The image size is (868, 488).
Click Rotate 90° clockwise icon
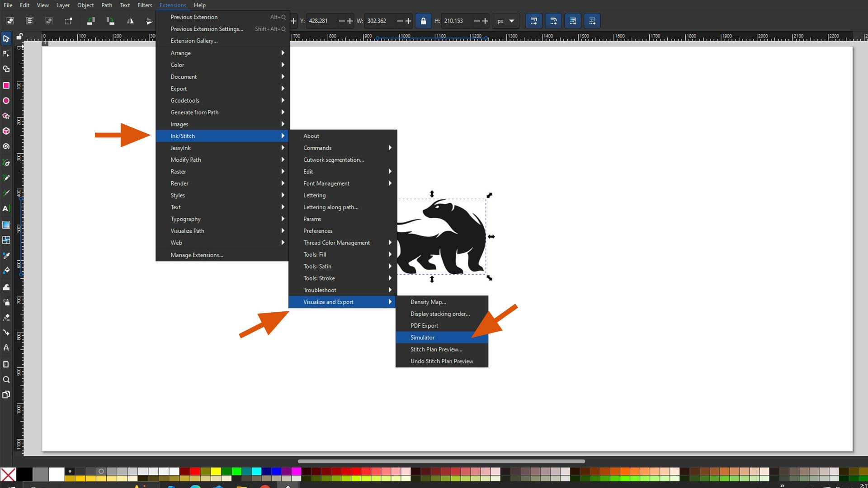110,21
